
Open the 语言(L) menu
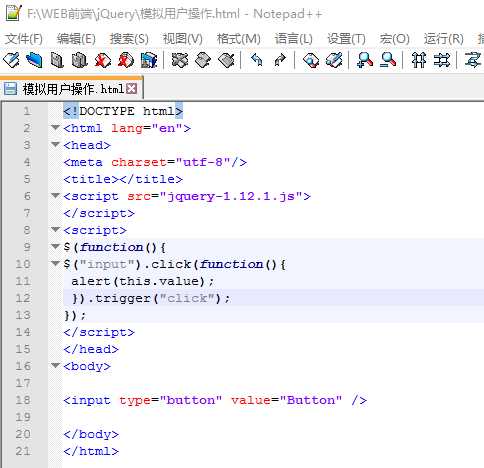(x=294, y=39)
